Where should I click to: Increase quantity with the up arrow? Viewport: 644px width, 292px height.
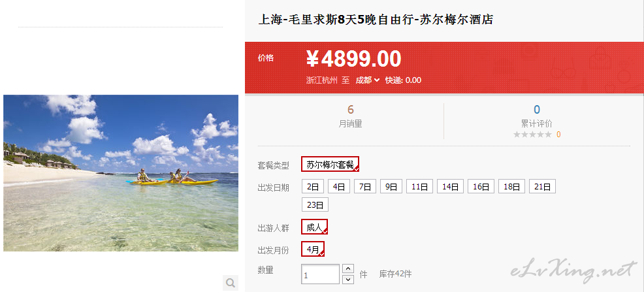pos(348,268)
